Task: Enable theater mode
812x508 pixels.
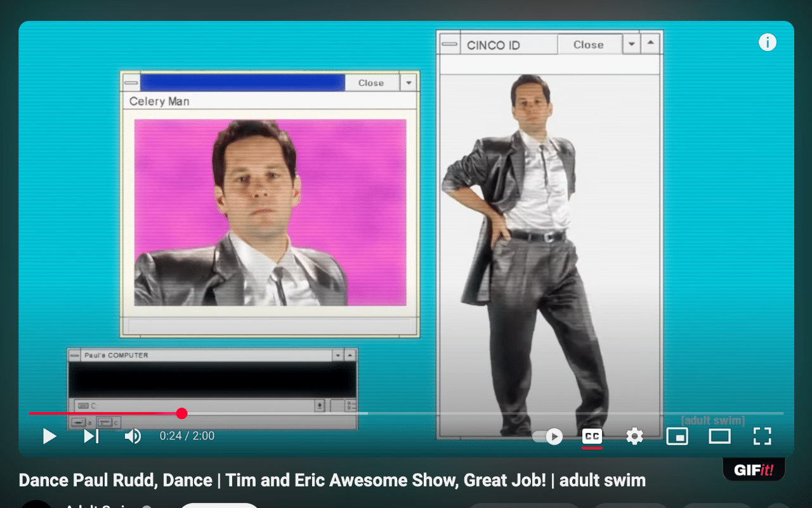Action: point(719,436)
